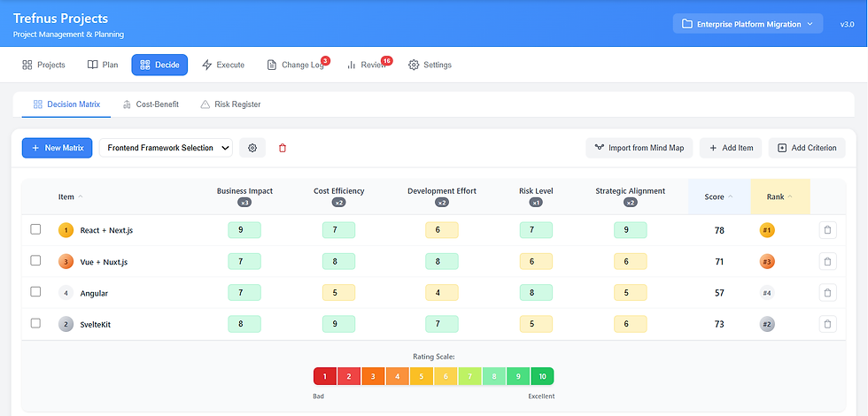
Task: Click the Review notification badge 16
Action: click(386, 60)
